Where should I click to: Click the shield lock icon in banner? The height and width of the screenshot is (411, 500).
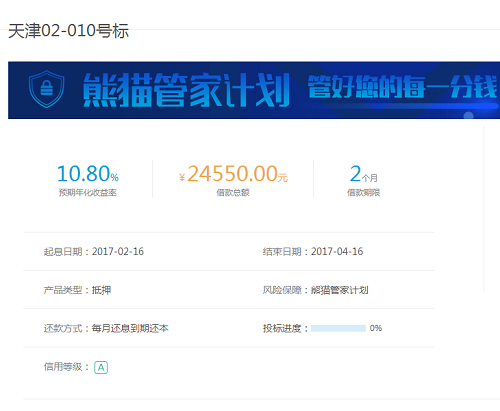tap(47, 89)
